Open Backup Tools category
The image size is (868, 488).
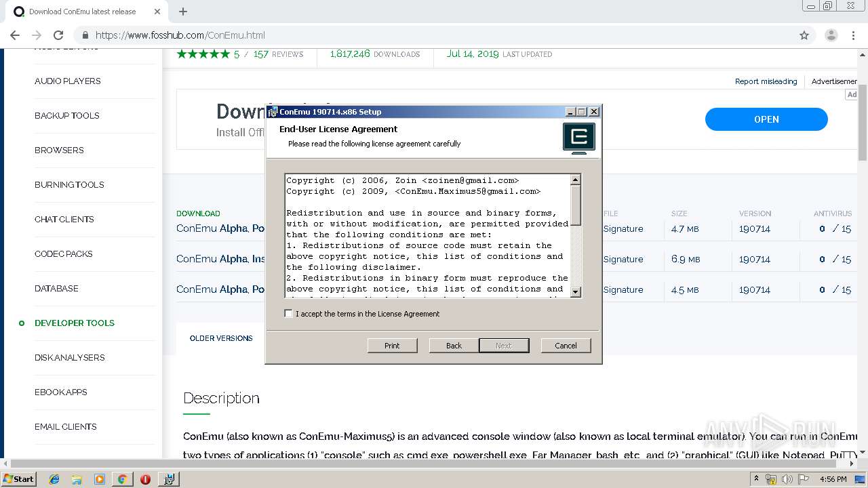[x=67, y=116]
